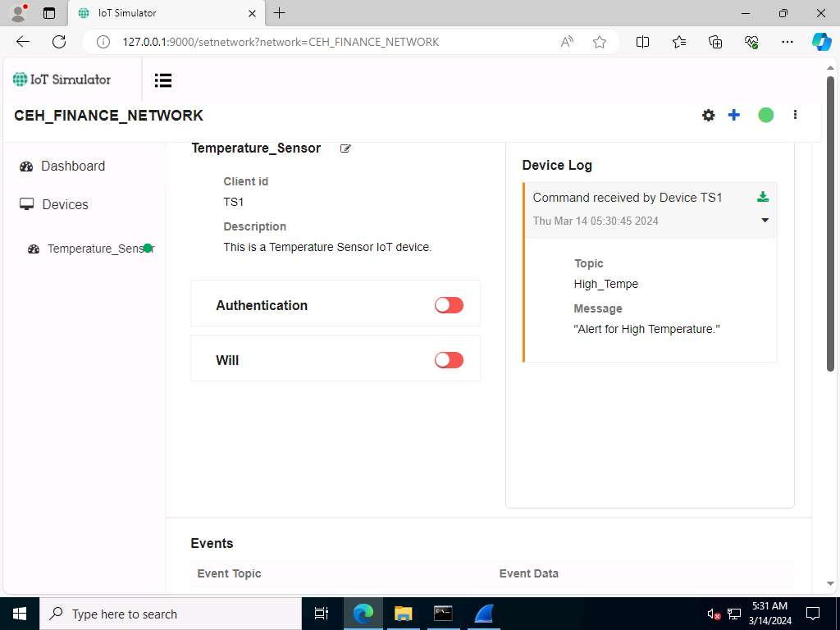Click the taskbar search box
Image resolution: width=840 pixels, height=630 pixels.
point(171,614)
